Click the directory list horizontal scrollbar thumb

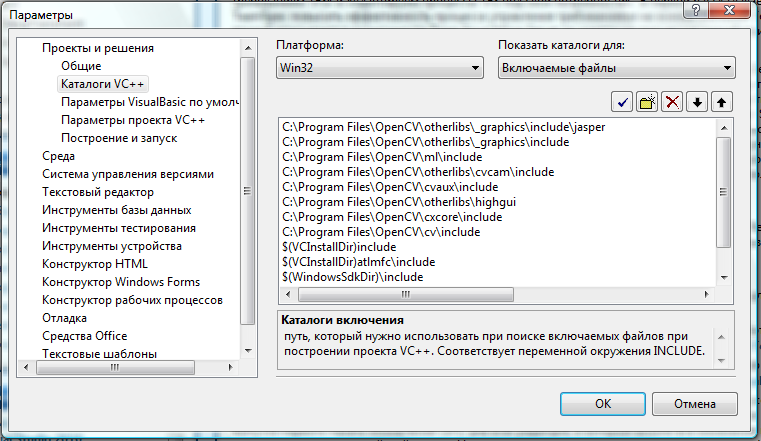click(406, 294)
